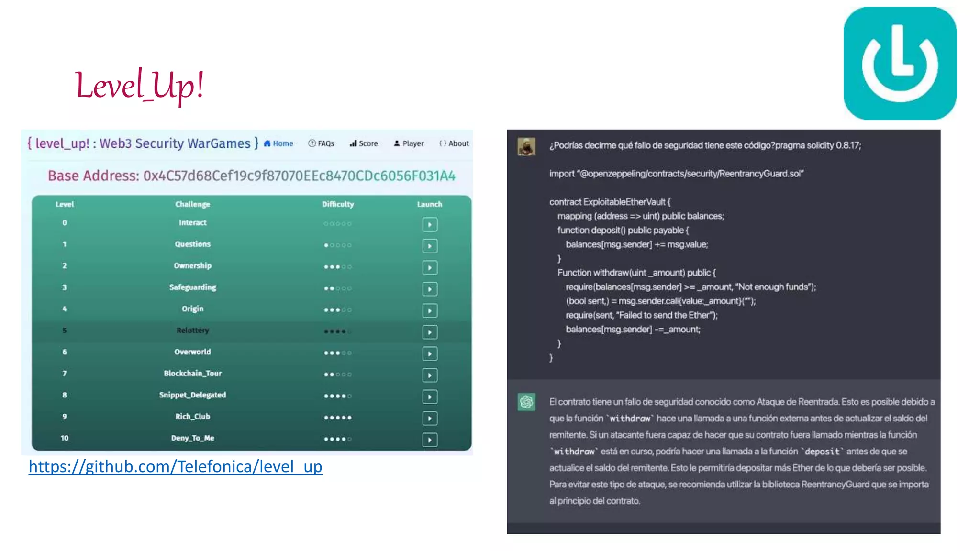Launch the Rich_Club challenge play button
980x551 pixels.
point(430,418)
